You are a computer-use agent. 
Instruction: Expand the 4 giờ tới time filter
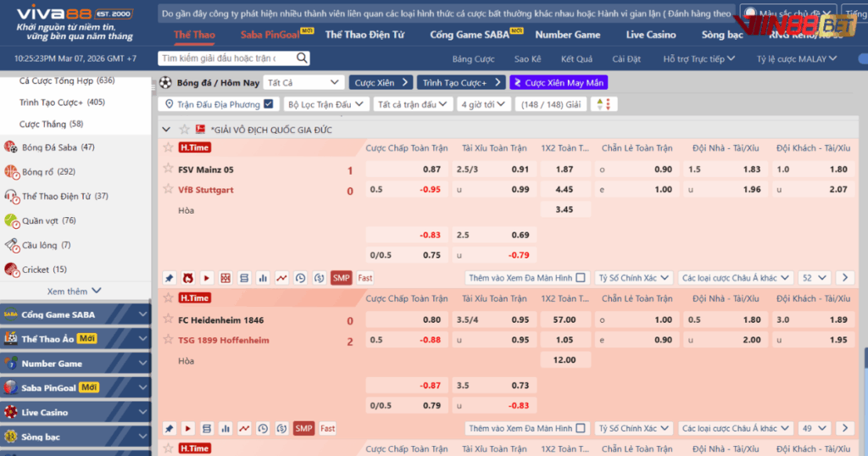click(483, 104)
